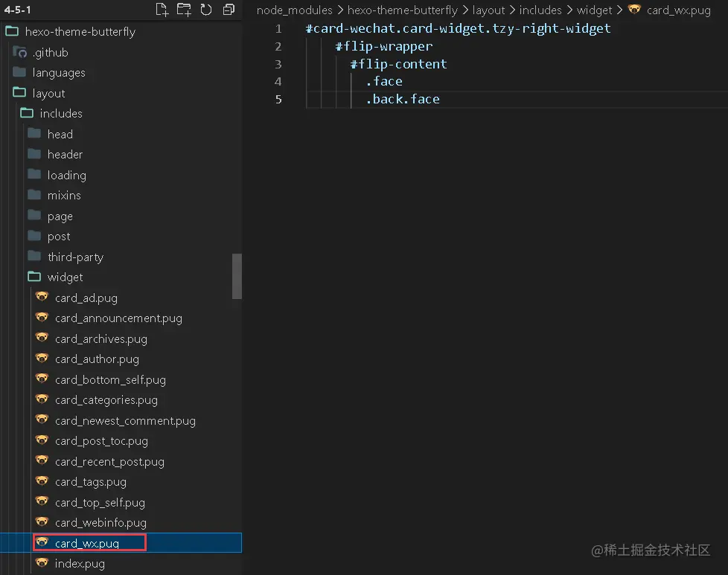Select the third-party folder

74,257
